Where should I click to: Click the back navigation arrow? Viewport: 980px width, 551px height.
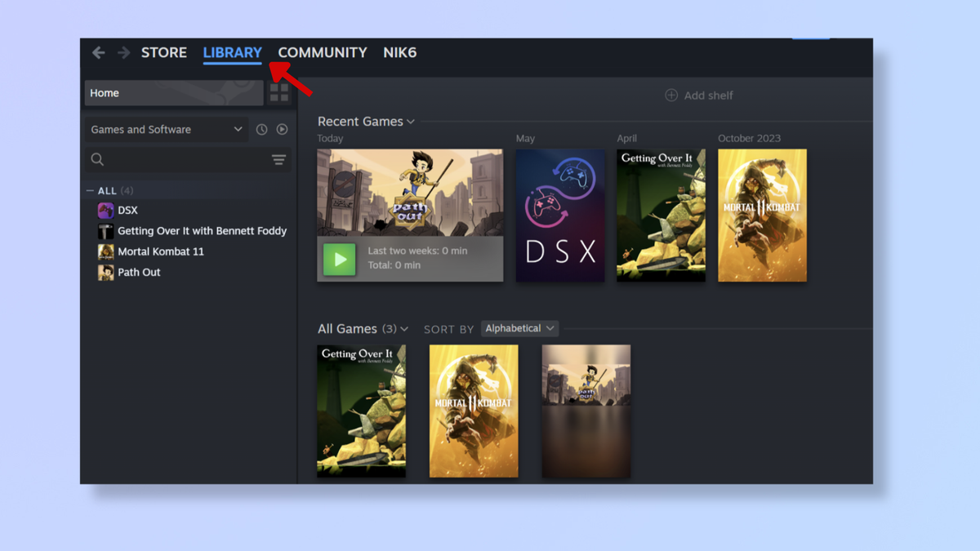pos(98,52)
